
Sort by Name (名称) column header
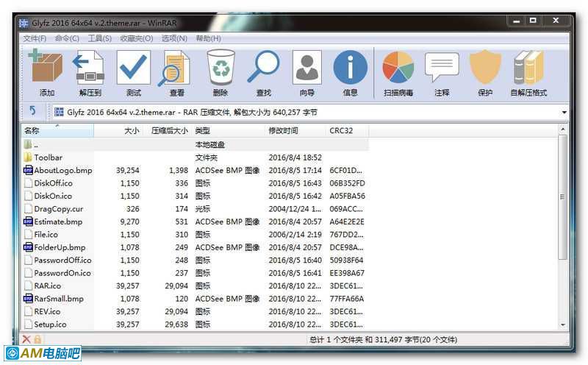pyautogui.click(x=57, y=131)
